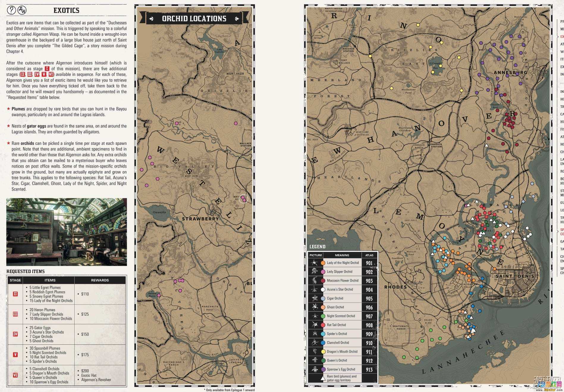The height and width of the screenshot is (392, 564).
Task: Click the RHODES town label
Action: pos(395,287)
